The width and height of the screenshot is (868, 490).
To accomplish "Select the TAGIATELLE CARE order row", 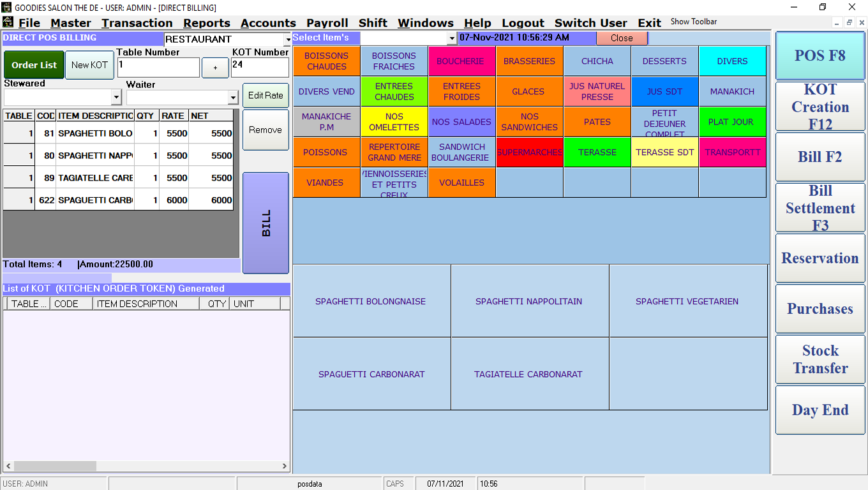I will tap(119, 178).
